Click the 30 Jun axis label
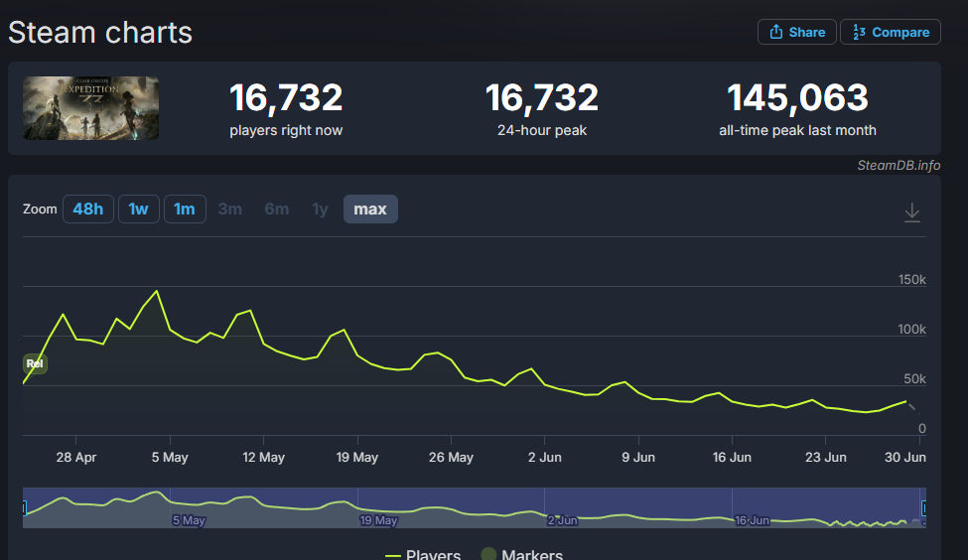The image size is (968, 560). click(x=905, y=458)
